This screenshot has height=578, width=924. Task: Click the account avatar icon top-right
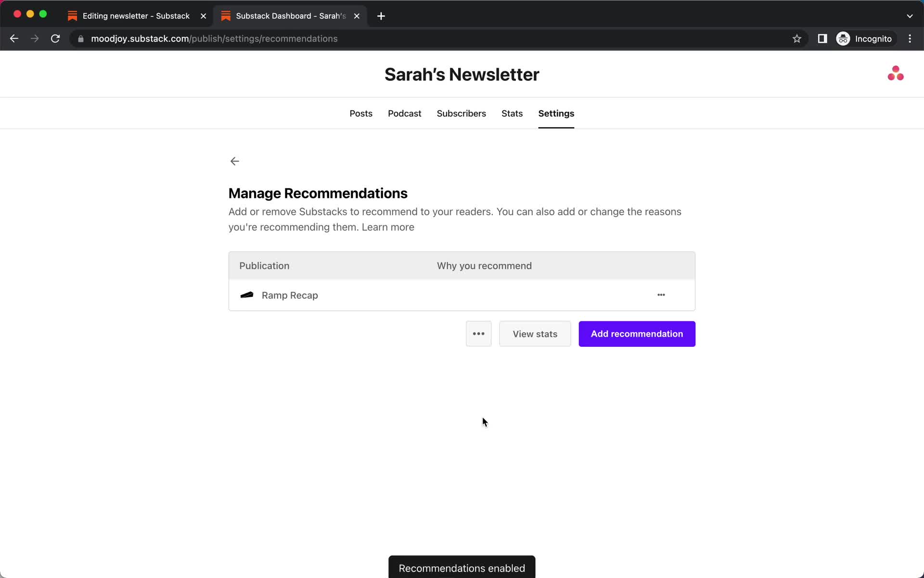(896, 73)
